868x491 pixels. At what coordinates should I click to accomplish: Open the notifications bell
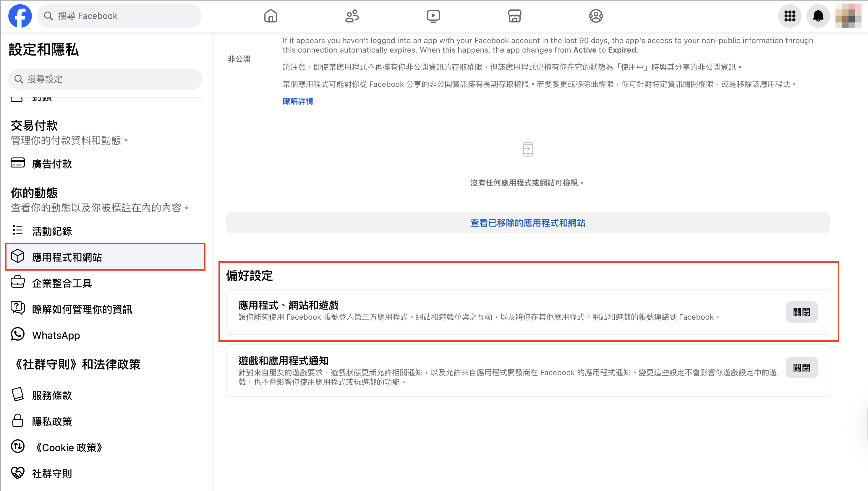[x=818, y=16]
